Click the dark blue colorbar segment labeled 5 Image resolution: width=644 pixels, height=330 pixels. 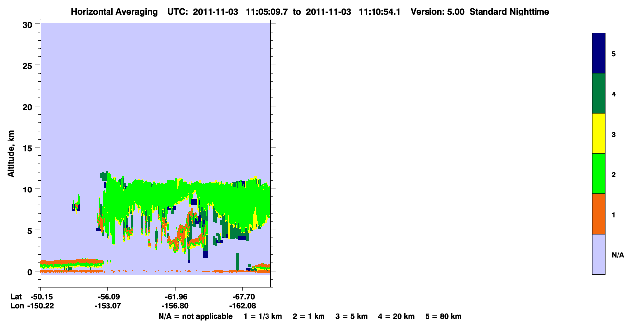(x=599, y=53)
